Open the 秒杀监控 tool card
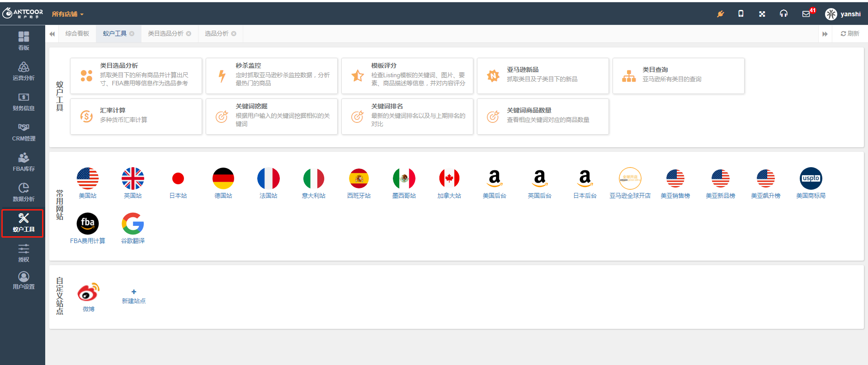Image resolution: width=868 pixels, height=365 pixels. 272,76
